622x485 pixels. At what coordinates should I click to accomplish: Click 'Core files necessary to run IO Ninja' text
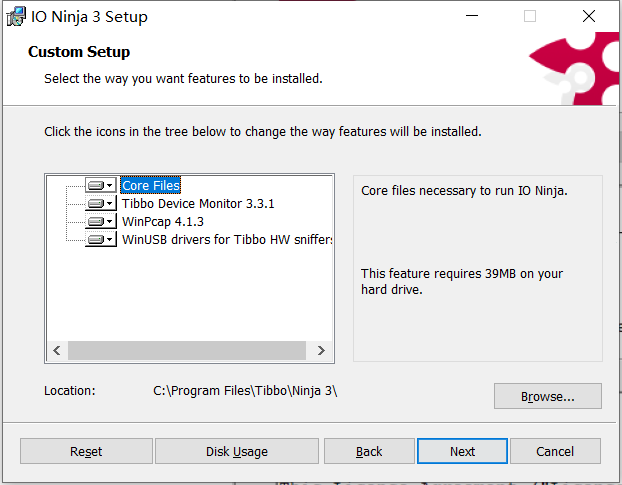[x=464, y=191]
